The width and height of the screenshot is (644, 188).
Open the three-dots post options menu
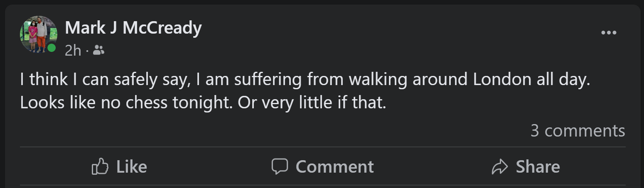609,33
